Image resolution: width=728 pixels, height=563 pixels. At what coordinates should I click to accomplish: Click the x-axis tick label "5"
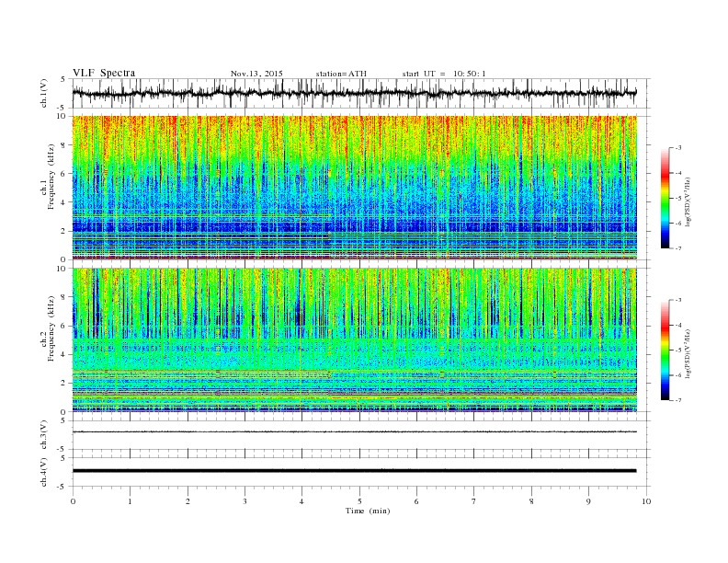click(x=359, y=501)
